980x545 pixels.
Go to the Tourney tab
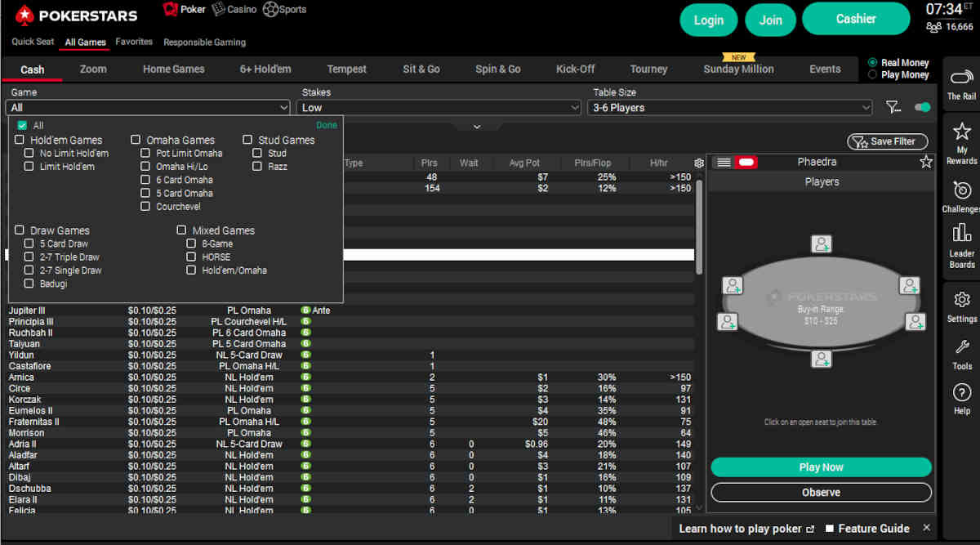649,69
